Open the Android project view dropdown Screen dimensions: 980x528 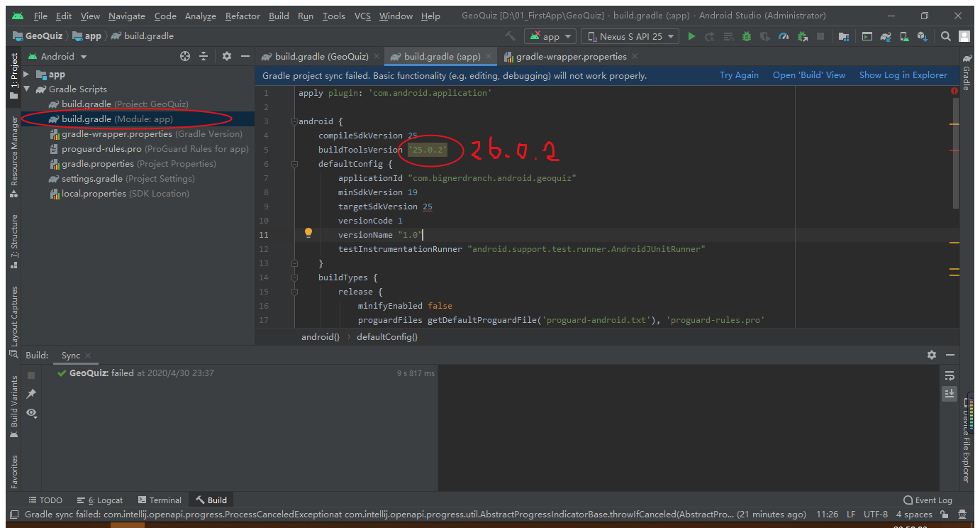(57, 56)
